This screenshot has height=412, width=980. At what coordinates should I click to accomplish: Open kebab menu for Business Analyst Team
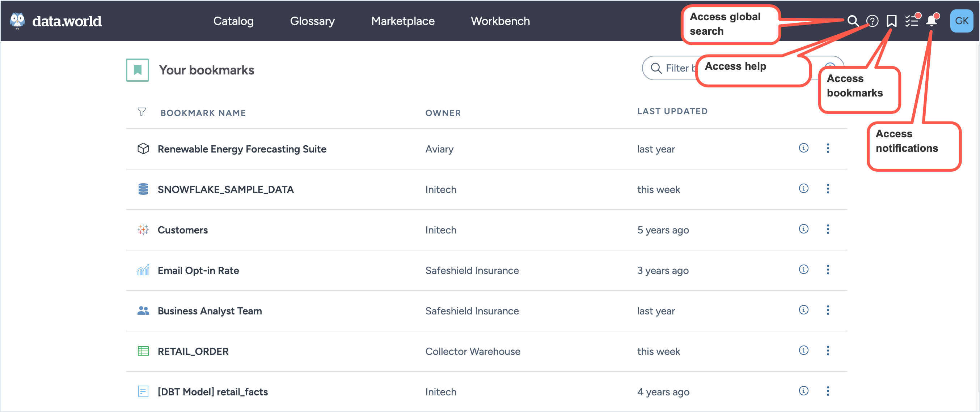click(x=828, y=310)
